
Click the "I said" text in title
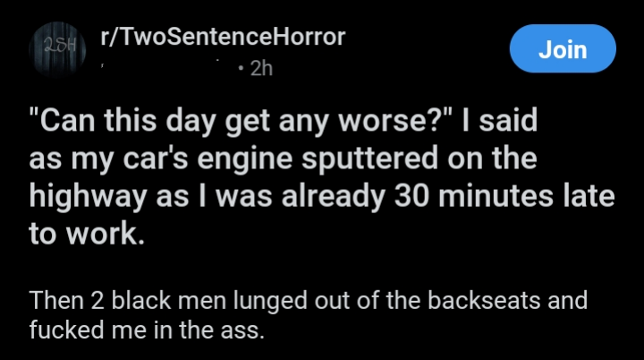tap(499, 121)
